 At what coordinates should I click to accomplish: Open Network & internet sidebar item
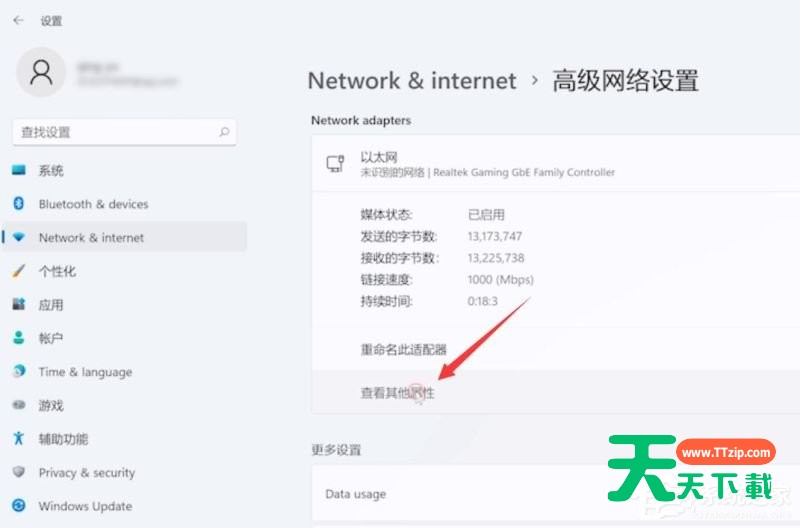pos(124,237)
